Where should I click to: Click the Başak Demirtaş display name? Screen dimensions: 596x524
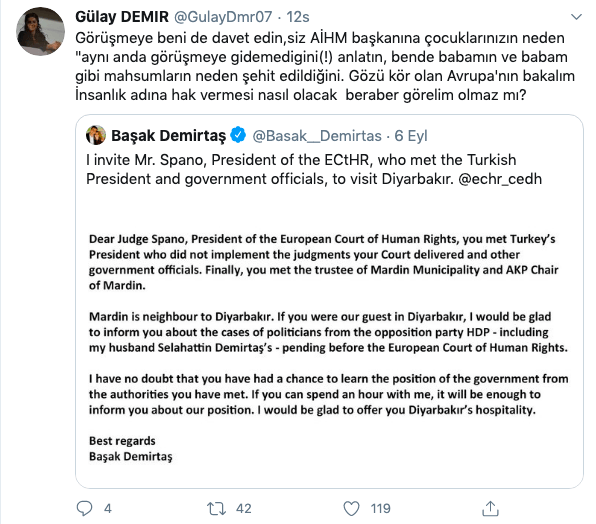pyautogui.click(x=168, y=136)
